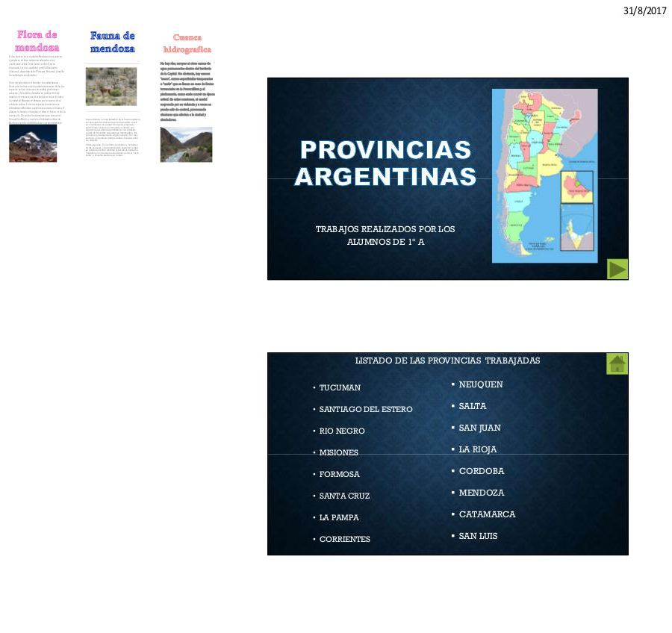Select CORDOBA from the province list

481,471
